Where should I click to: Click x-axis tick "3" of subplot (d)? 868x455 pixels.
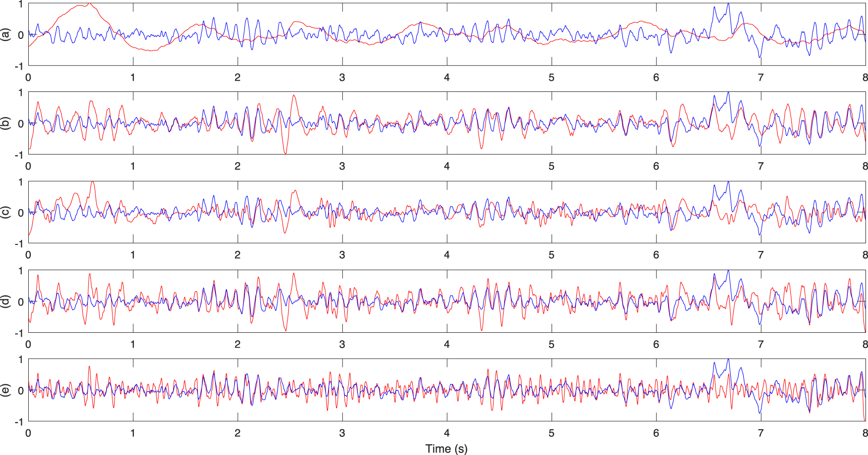click(342, 344)
